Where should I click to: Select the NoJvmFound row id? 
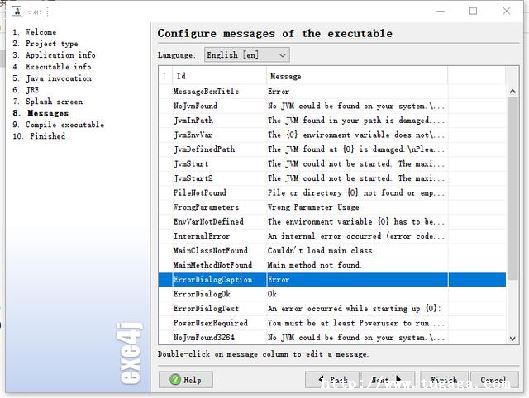(195, 106)
